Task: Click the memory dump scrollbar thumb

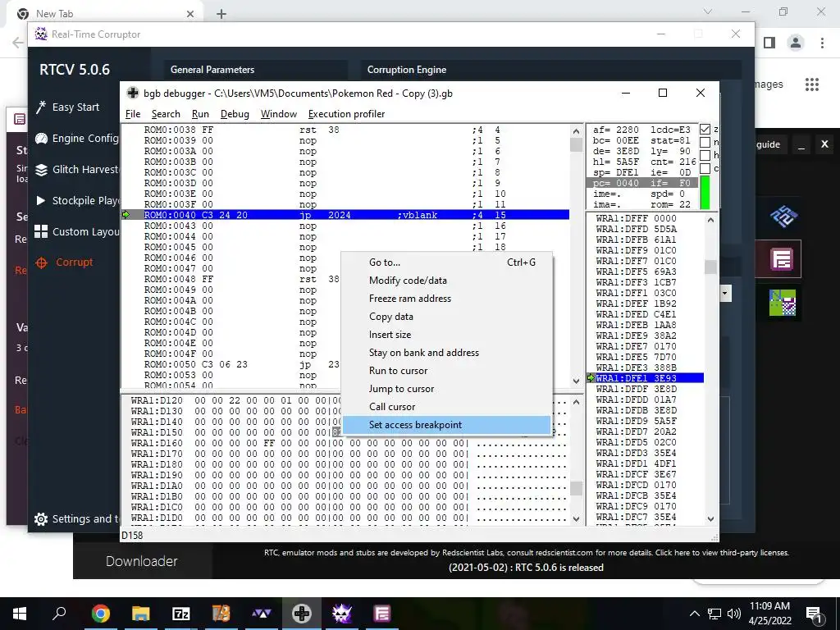Action: (x=576, y=488)
